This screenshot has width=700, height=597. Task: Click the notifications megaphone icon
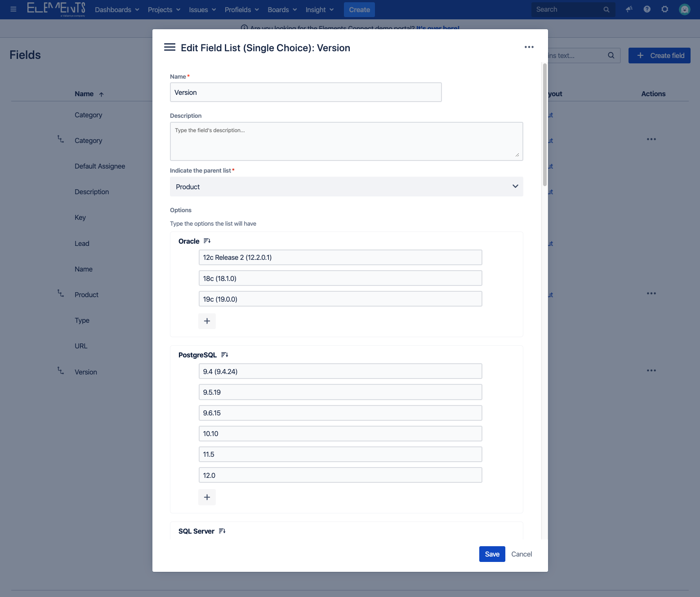[x=629, y=9]
